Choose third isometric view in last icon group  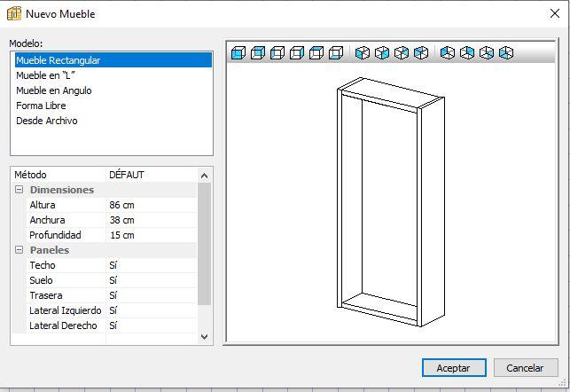[x=487, y=53]
